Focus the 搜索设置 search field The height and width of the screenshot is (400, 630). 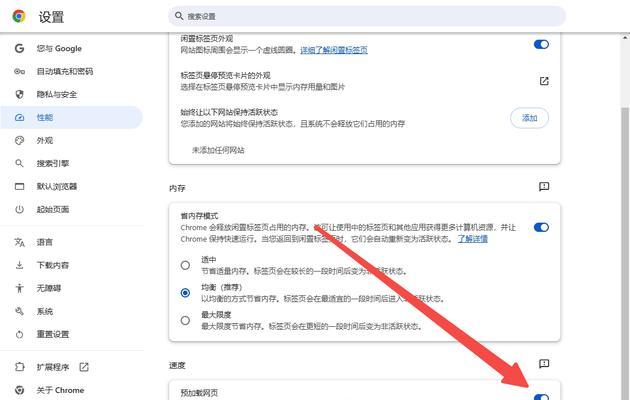pos(367,16)
